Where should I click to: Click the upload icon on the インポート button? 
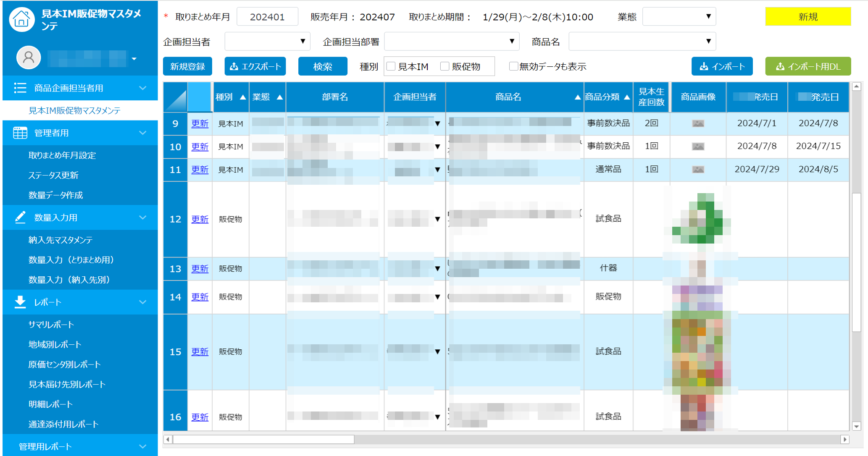tap(703, 66)
